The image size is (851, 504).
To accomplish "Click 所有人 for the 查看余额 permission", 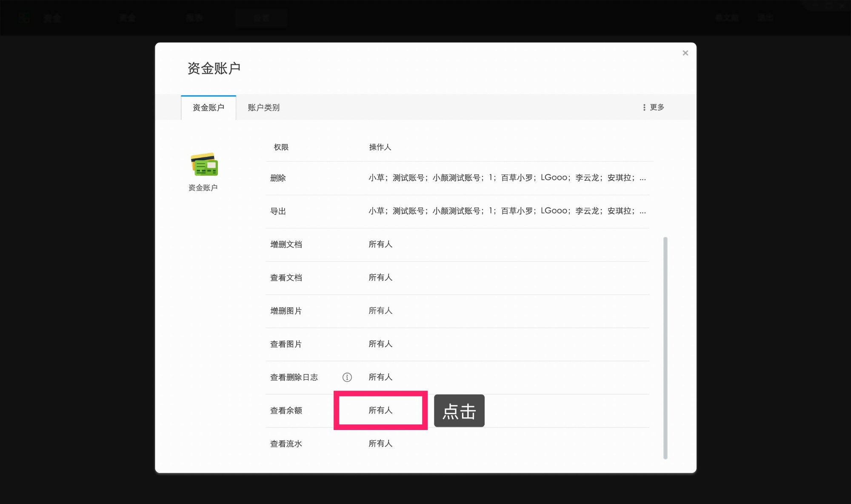I will [380, 410].
